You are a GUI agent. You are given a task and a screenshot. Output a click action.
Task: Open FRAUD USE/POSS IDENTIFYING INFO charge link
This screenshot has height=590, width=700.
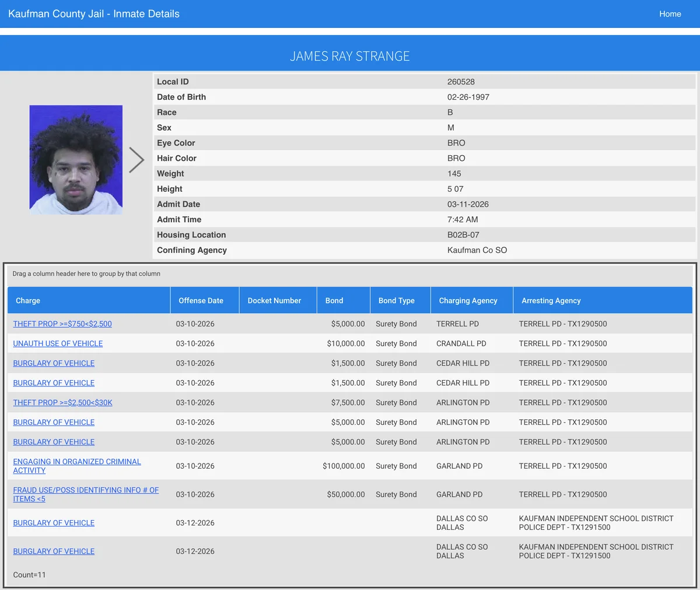pos(86,490)
